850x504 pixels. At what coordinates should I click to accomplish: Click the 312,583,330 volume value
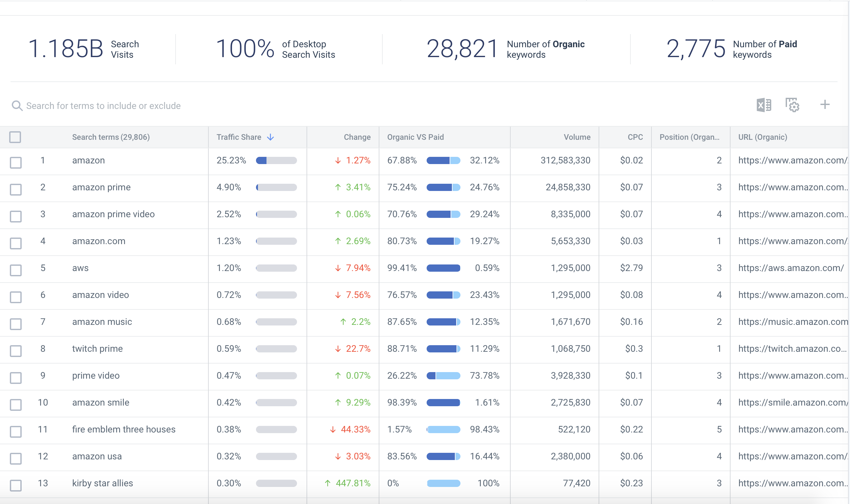pyautogui.click(x=565, y=160)
